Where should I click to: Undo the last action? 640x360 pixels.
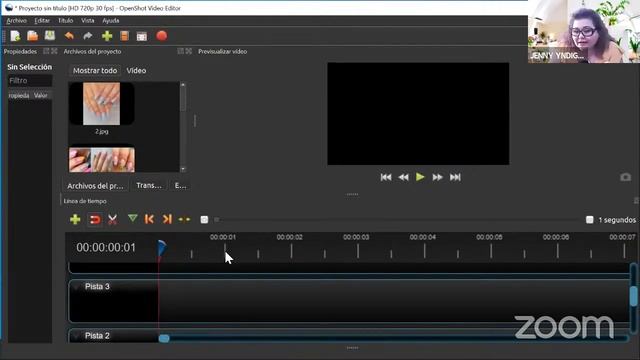point(69,36)
